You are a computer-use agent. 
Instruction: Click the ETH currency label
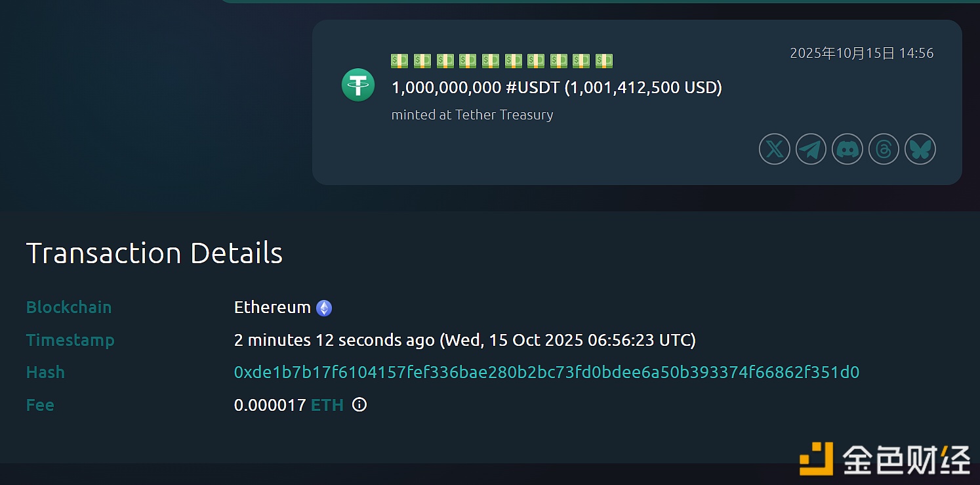click(327, 405)
